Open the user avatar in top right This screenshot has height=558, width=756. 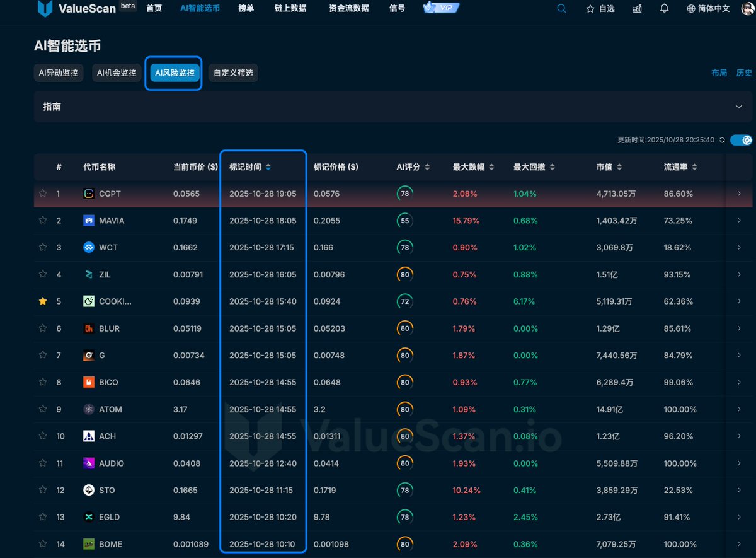(x=747, y=9)
